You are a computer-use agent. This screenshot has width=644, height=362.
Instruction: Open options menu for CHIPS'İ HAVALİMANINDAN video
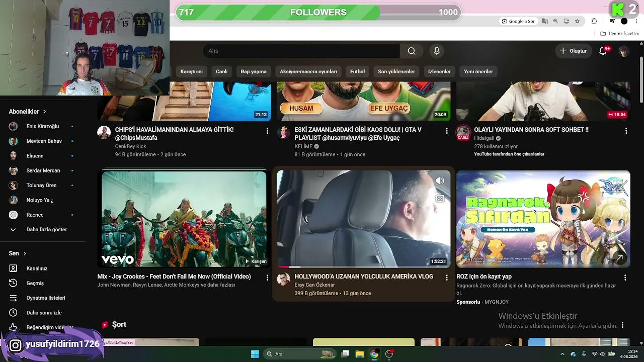[267, 131]
